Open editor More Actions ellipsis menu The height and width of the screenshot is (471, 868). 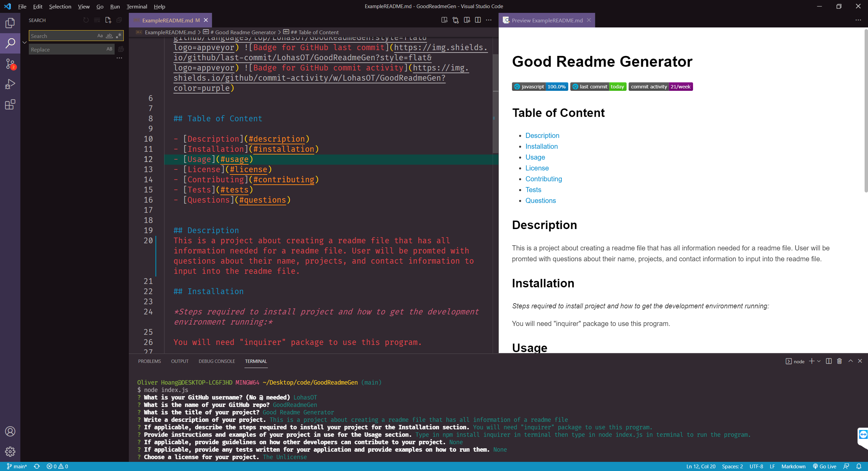pos(489,20)
